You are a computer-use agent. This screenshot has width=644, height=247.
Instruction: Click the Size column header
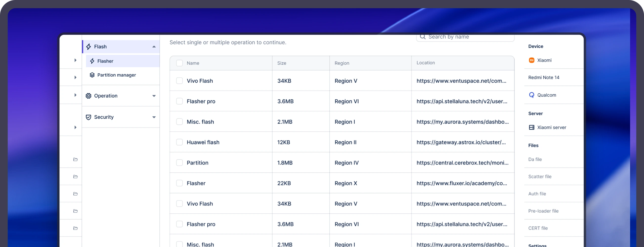(282, 63)
